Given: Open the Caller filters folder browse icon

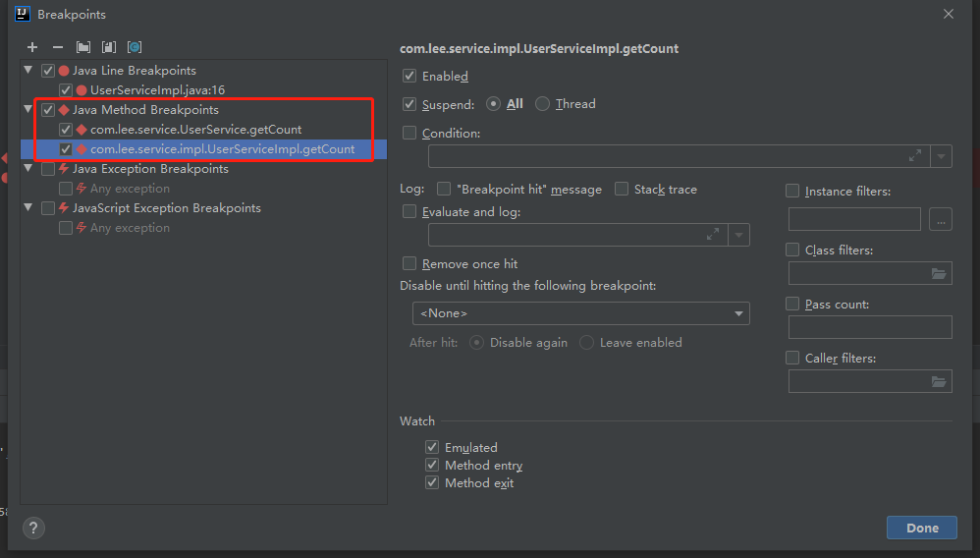Looking at the screenshot, I should point(939,381).
